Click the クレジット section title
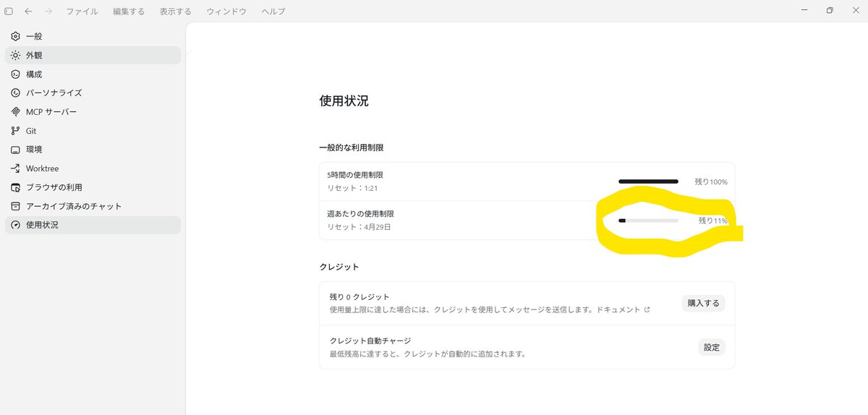Image resolution: width=868 pixels, height=415 pixels. pyautogui.click(x=339, y=267)
